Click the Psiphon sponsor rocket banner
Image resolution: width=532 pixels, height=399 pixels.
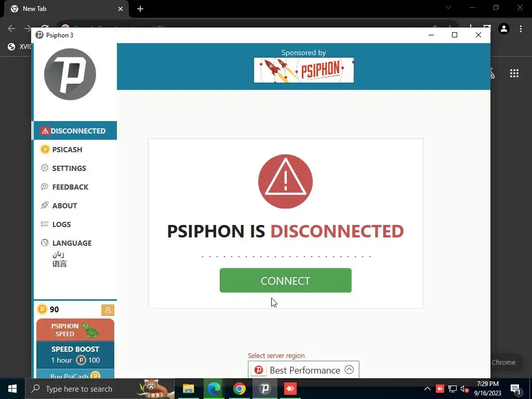pos(303,70)
